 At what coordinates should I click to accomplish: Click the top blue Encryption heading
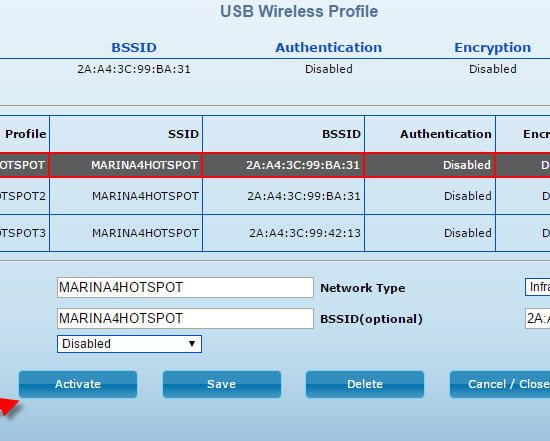point(492,47)
